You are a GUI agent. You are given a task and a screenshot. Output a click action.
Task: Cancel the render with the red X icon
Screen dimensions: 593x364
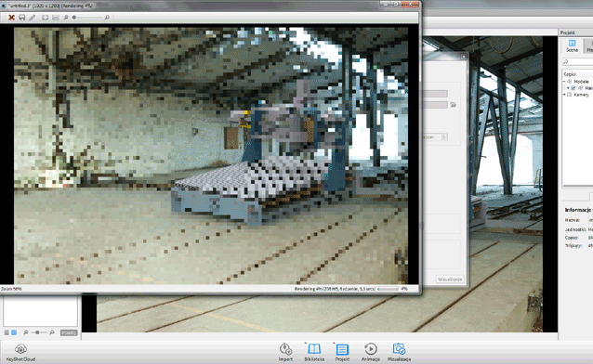click(x=12, y=18)
